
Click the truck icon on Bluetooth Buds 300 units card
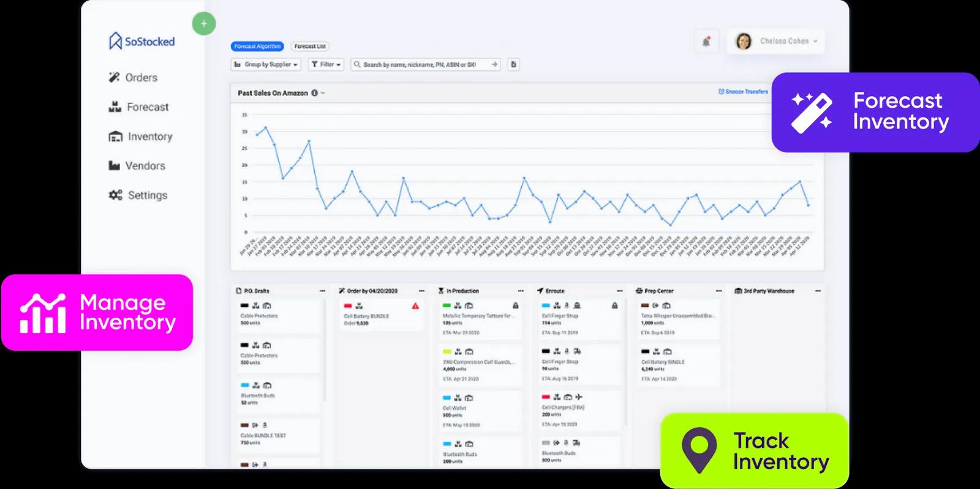click(x=577, y=442)
